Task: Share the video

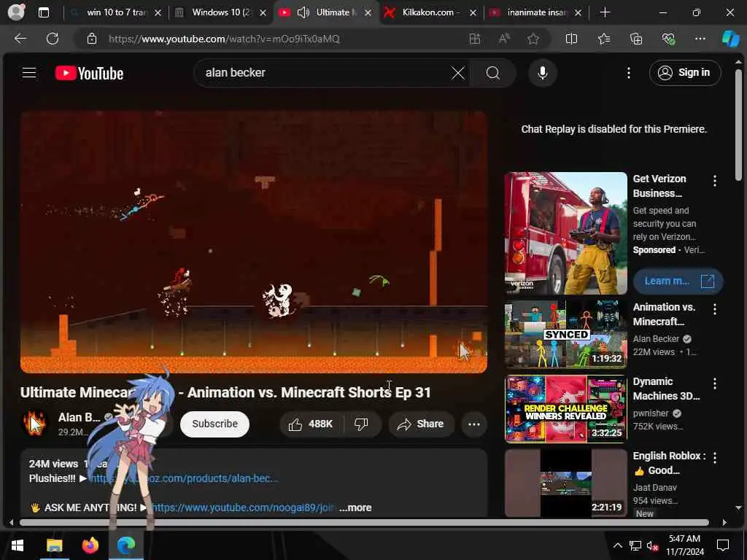Action: [x=421, y=424]
